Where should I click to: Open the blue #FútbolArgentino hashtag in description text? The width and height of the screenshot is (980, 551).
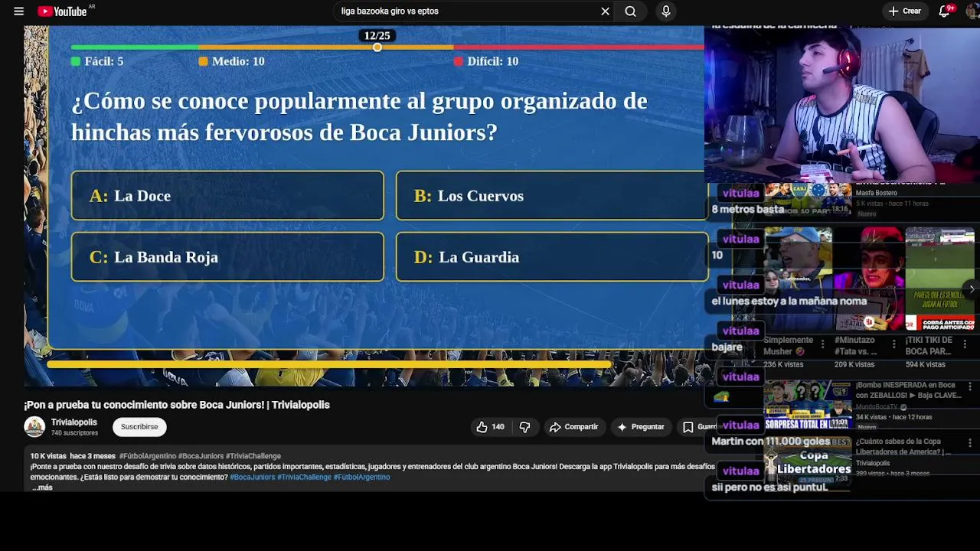[361, 477]
